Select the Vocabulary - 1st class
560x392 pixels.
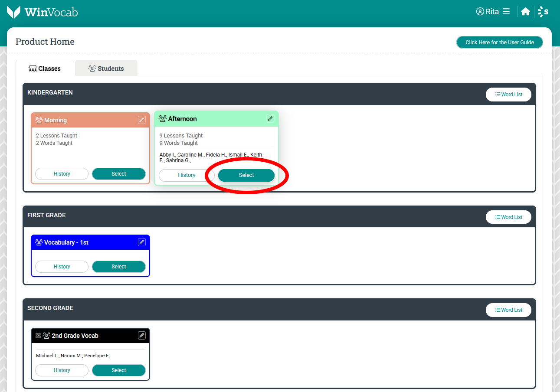click(x=118, y=267)
